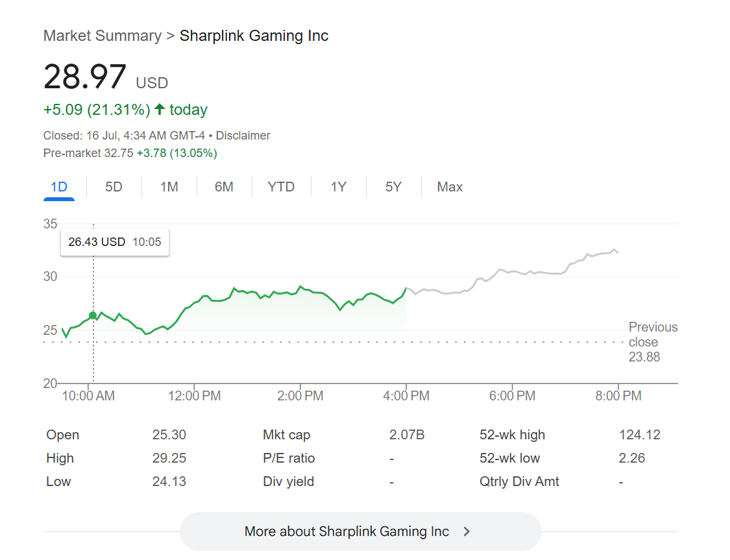
Task: Click the Pre-market 32.75 text
Action: click(88, 153)
